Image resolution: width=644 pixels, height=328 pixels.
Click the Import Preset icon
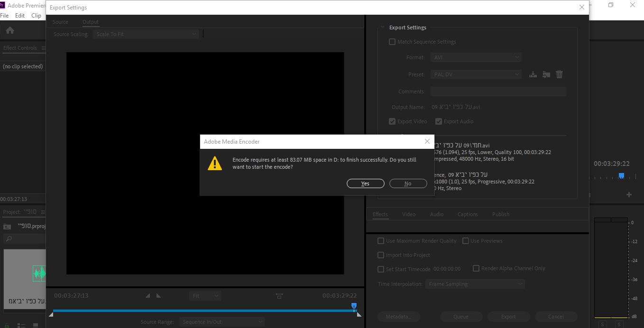(546, 74)
